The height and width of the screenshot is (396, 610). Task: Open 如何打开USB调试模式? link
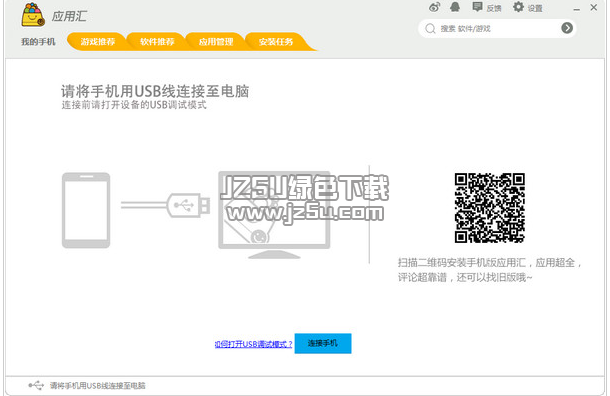point(253,344)
